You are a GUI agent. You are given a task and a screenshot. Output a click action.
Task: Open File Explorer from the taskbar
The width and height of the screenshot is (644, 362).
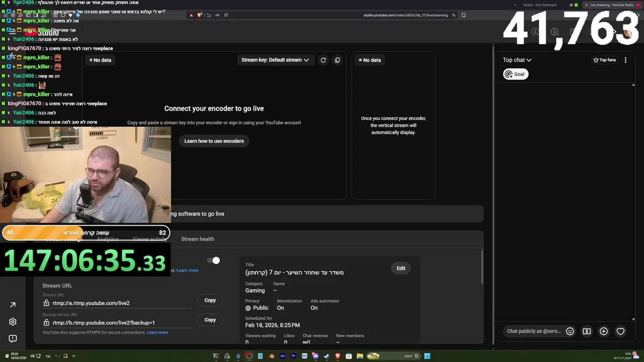pos(360,356)
